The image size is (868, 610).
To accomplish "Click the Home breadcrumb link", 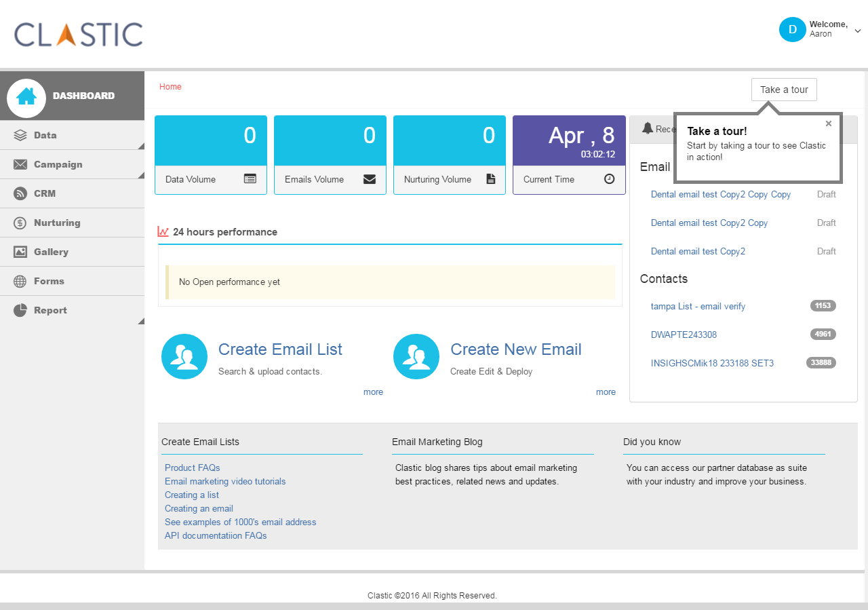I will coord(170,87).
